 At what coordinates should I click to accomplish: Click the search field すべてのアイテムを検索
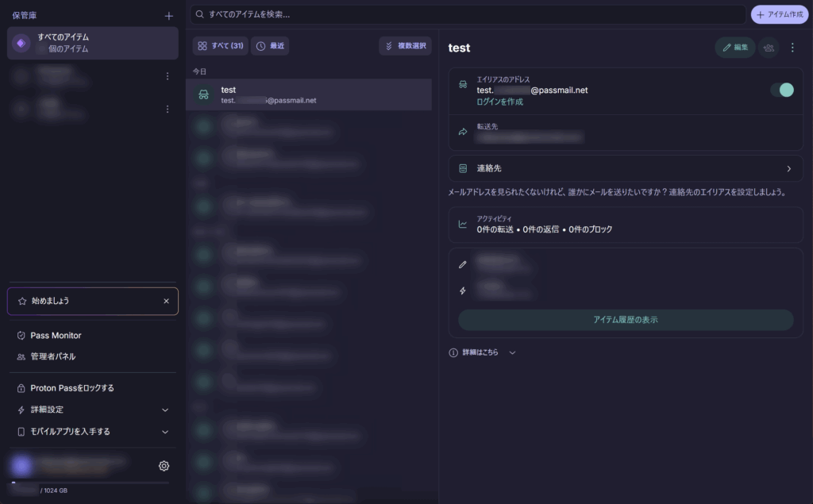[x=468, y=14]
